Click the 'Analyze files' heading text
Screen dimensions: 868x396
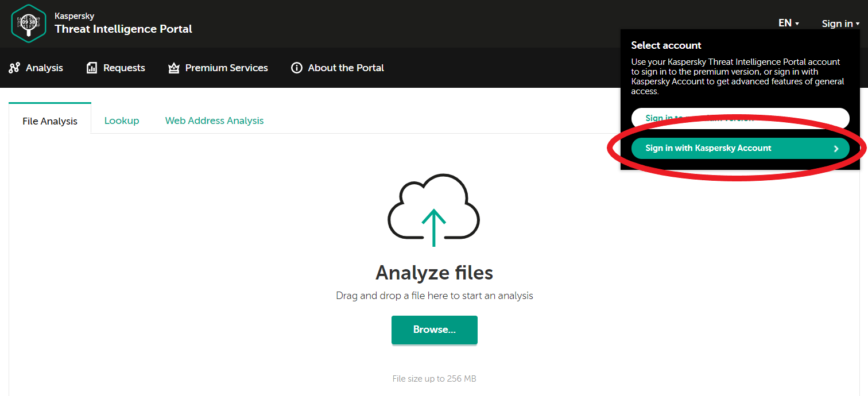435,273
